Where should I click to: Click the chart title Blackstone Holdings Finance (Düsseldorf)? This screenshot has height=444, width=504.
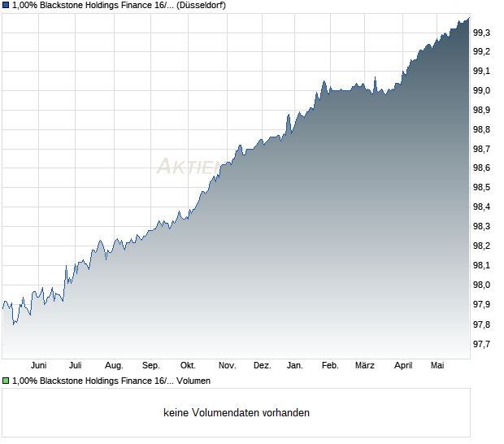point(119,6)
